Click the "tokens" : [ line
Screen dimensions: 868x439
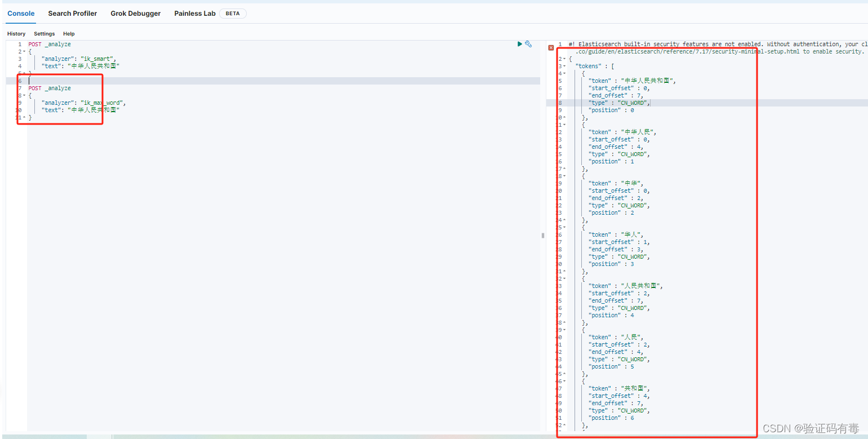(x=595, y=66)
